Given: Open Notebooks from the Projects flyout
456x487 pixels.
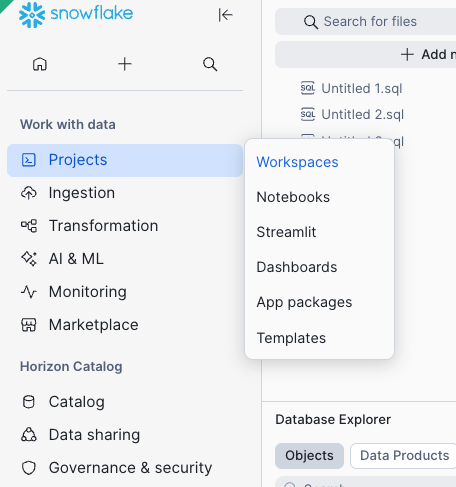Looking at the screenshot, I should pos(293,197).
